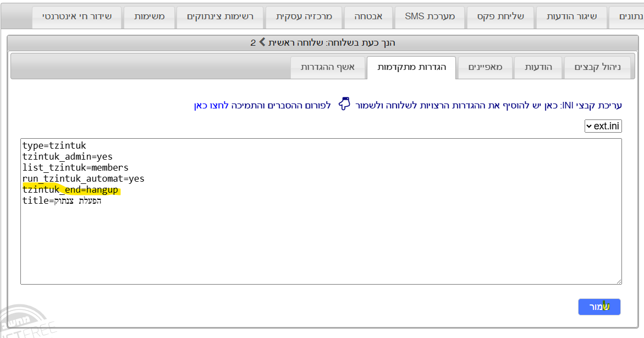This screenshot has width=644, height=338.
Task: Open the רשימות צינתוקים section
Action: click(219, 17)
